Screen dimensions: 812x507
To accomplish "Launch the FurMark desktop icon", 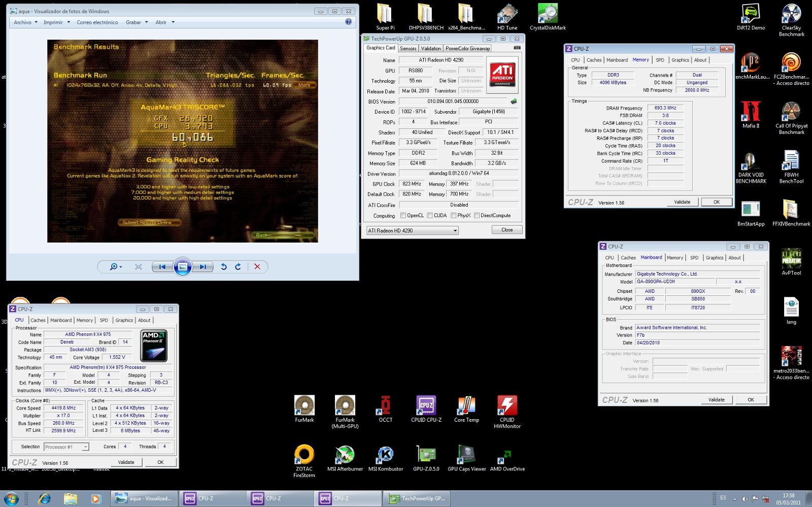I will [304, 405].
